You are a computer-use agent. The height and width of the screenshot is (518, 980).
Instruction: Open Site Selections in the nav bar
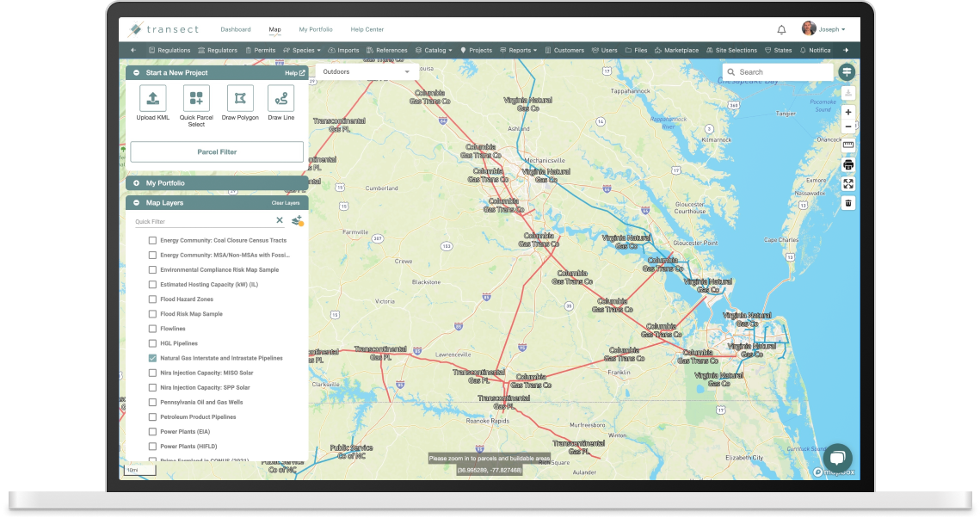731,50
